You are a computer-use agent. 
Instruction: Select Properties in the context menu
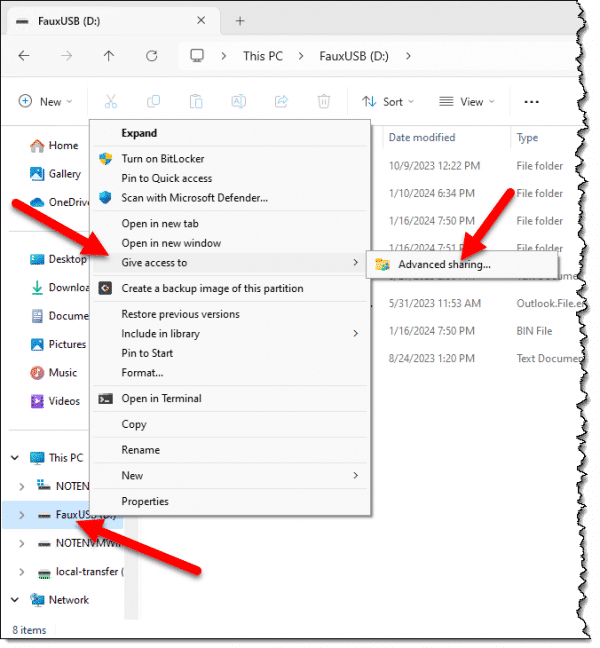(x=145, y=501)
